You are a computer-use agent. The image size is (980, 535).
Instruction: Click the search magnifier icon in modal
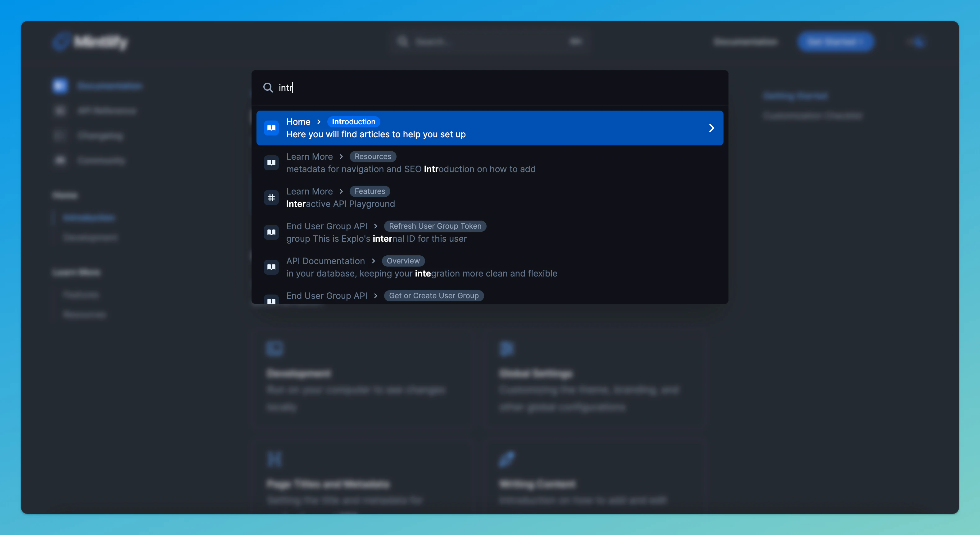click(268, 88)
